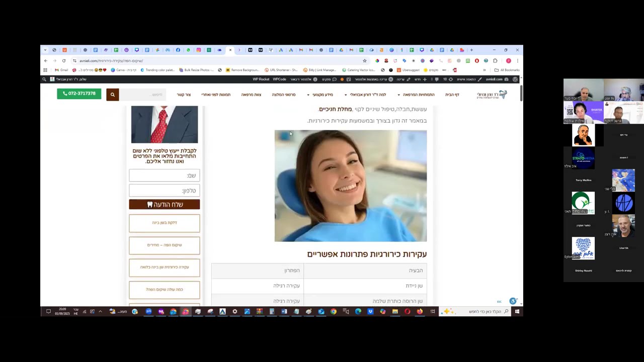This screenshot has width=644, height=362.
Task: Open the עקירה כירורגית שן בינה כלואה link
Action: 165,267
